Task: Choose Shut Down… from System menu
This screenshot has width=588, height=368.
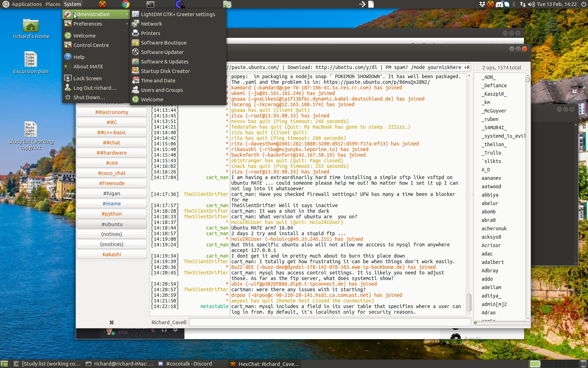Action: click(x=96, y=97)
